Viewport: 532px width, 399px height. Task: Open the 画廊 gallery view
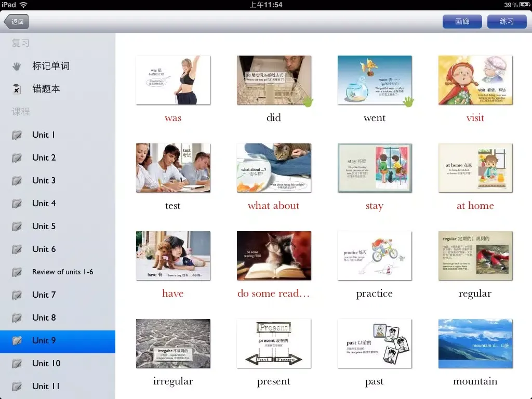(462, 21)
